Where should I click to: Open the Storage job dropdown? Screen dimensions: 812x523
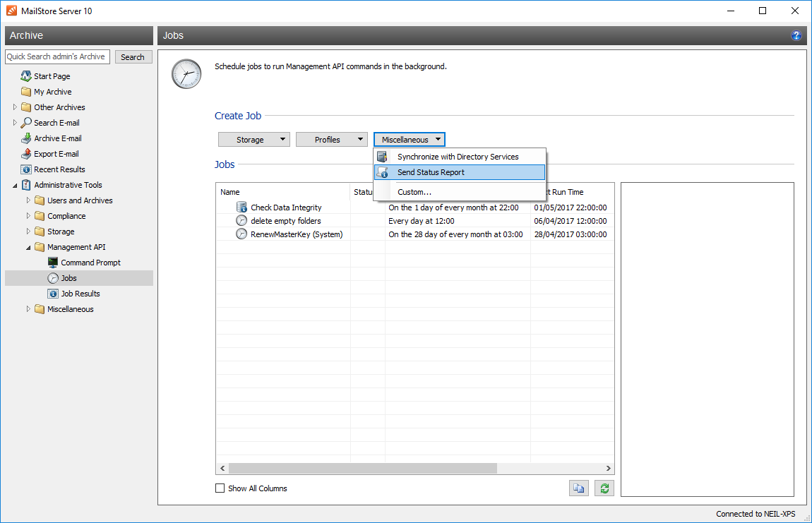tap(253, 140)
